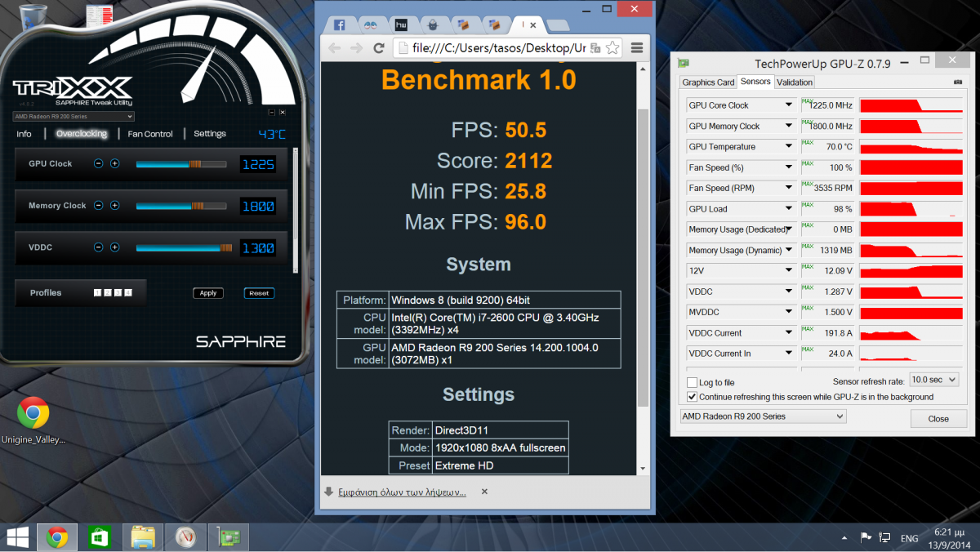Open the Validation tab in GPU-Z
Image resolution: width=980 pixels, height=552 pixels.
click(x=795, y=82)
